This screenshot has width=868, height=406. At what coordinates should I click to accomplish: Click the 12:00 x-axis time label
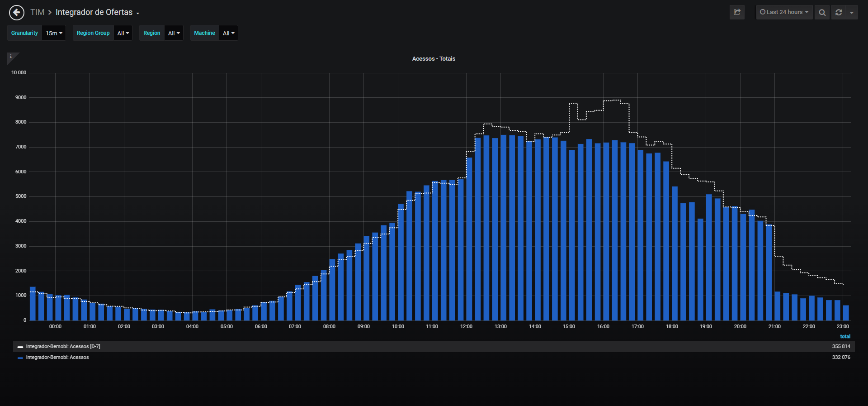pos(466,327)
